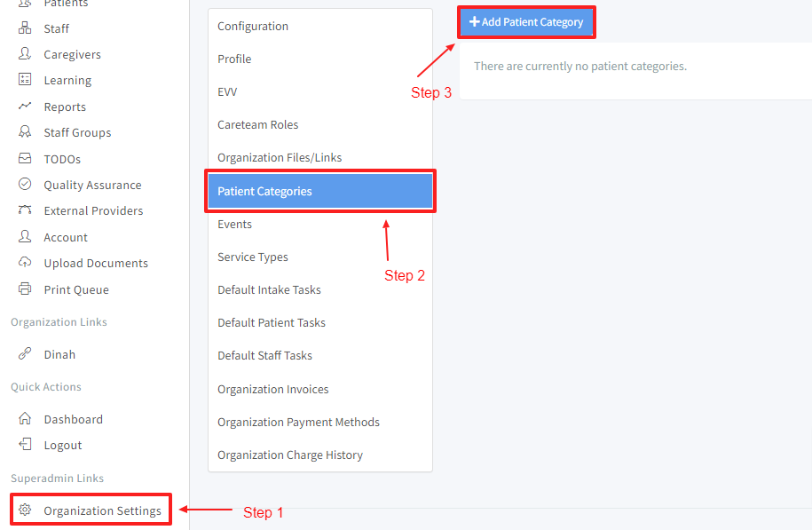812x530 pixels.
Task: Click the Staff sidebar icon
Action: click(25, 28)
